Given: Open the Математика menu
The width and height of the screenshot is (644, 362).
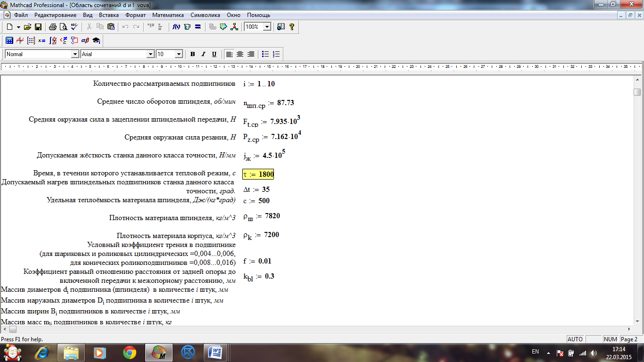Looking at the screenshot, I should click(x=168, y=15).
